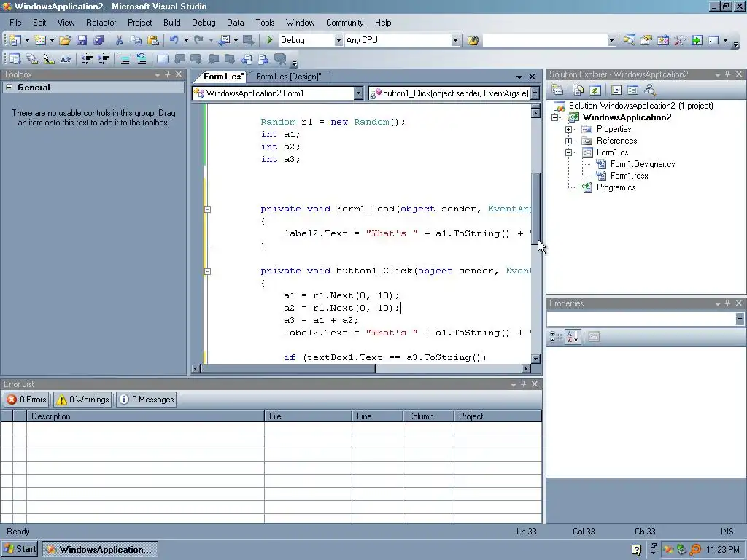Click the Copy toolbar icon
Screen dimensions: 747x560
pyautogui.click(x=136, y=41)
